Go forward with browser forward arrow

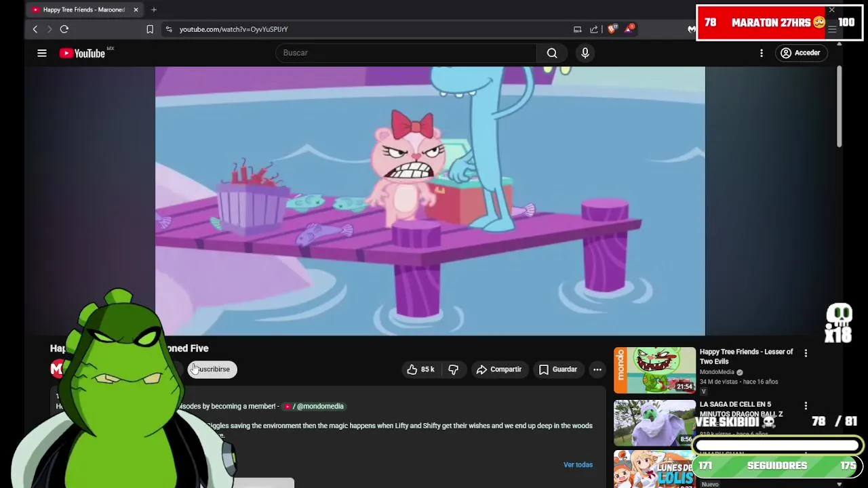coord(50,29)
